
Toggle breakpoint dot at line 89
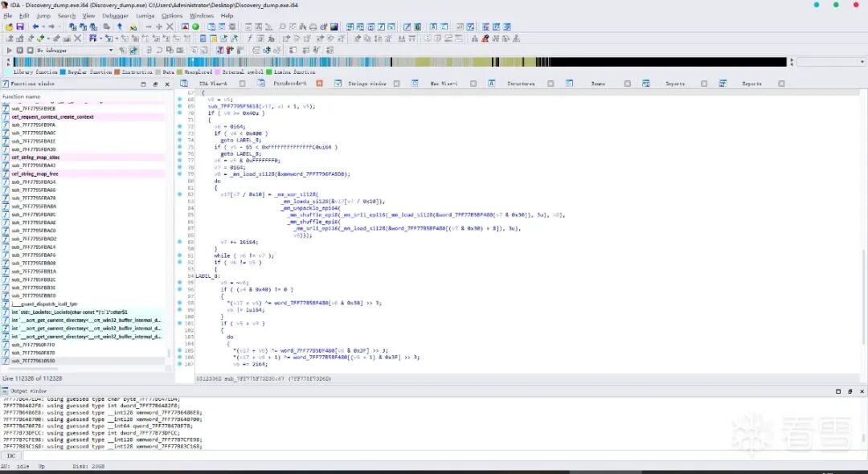click(x=179, y=243)
